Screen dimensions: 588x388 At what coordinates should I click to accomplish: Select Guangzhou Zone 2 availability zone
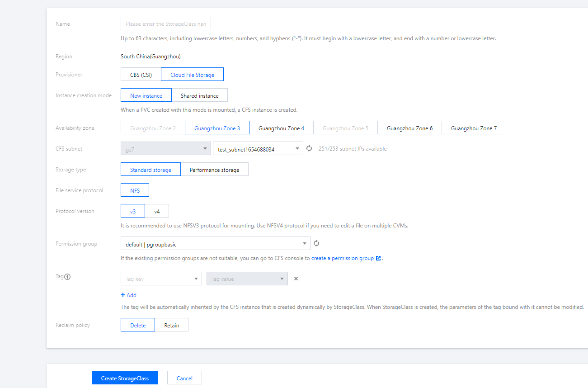[x=153, y=128]
